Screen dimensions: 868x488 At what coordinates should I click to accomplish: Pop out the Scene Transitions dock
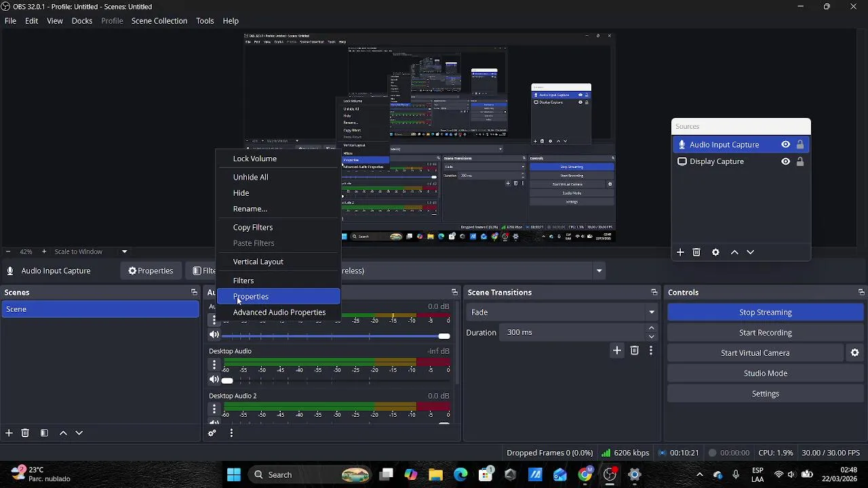coord(654,293)
